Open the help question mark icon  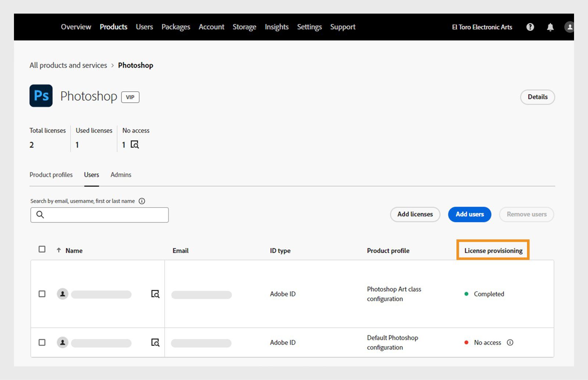530,27
